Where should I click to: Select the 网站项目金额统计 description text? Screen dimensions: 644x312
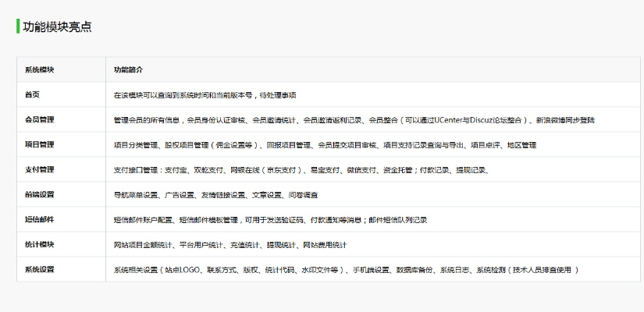(230, 245)
